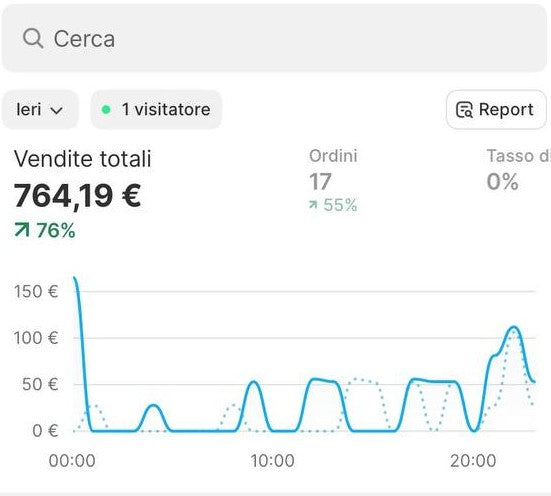The height and width of the screenshot is (496, 551).
Task: Open the Report button
Action: pyautogui.click(x=496, y=110)
